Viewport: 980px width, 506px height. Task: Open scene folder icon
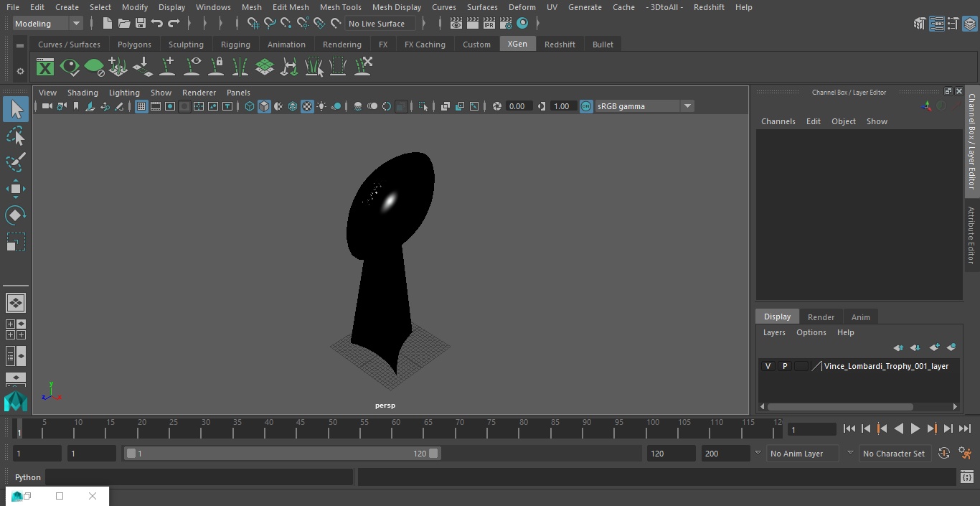click(123, 24)
